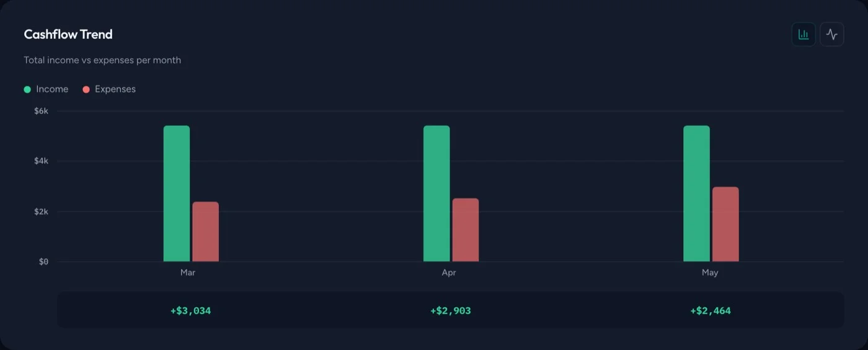Image resolution: width=868 pixels, height=350 pixels.
Task: Click the +$2,464 net cashflow value
Action: [711, 310]
